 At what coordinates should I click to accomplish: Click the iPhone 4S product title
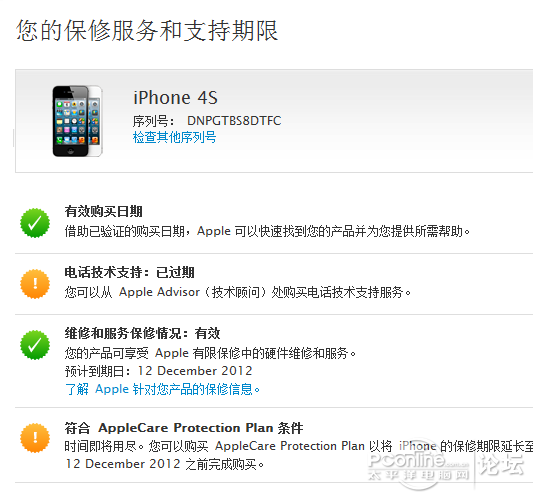click(x=175, y=98)
